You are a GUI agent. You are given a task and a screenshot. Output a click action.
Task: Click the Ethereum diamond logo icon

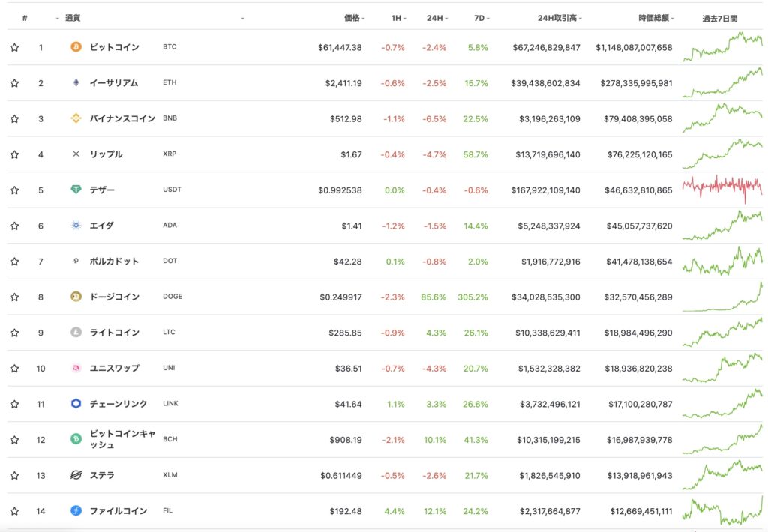point(76,82)
